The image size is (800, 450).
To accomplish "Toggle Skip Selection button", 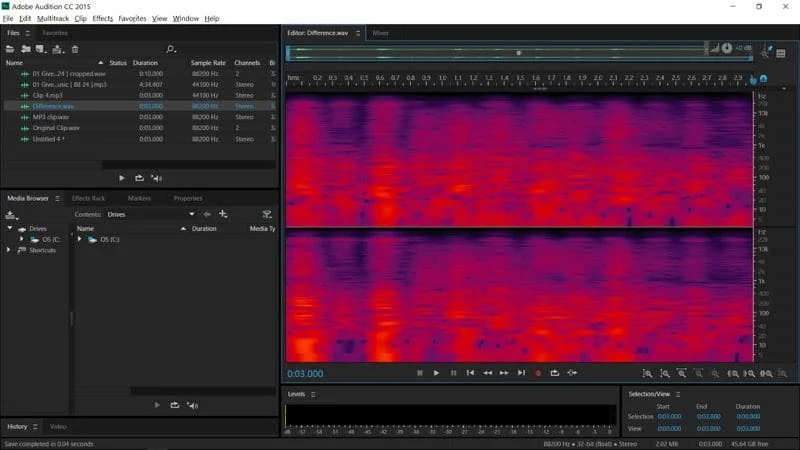I will coord(572,373).
